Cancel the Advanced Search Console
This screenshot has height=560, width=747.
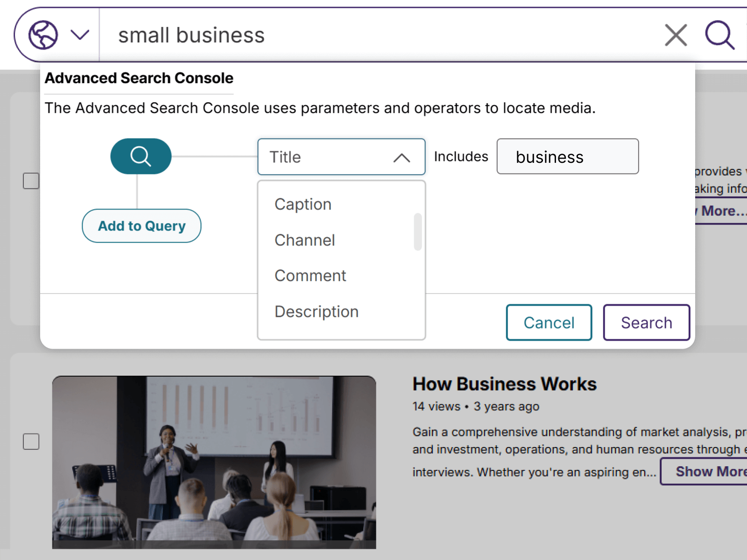pyautogui.click(x=549, y=322)
